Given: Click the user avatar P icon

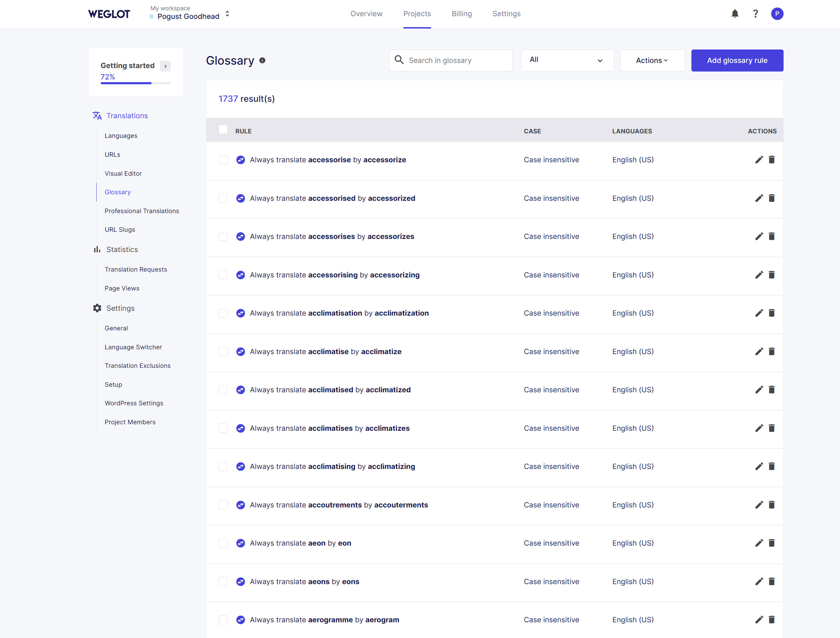Looking at the screenshot, I should (777, 14).
